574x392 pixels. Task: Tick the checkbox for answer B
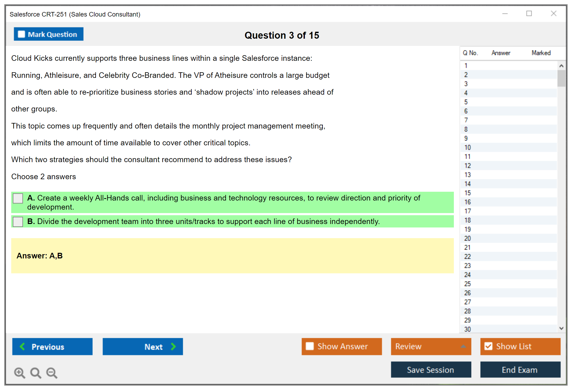tap(18, 222)
